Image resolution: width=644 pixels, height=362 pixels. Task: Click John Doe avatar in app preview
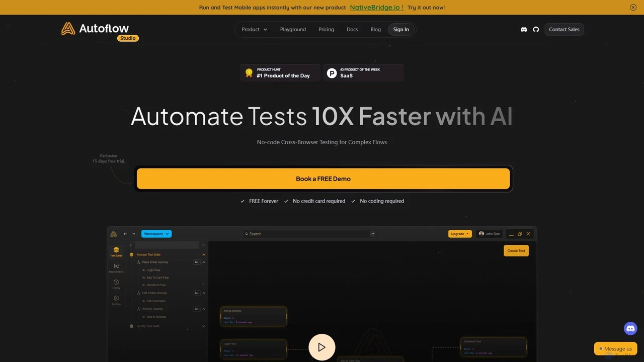click(481, 234)
